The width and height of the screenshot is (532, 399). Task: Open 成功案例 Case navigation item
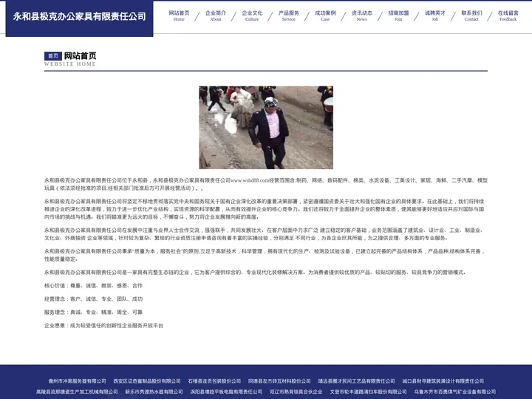coord(325,16)
